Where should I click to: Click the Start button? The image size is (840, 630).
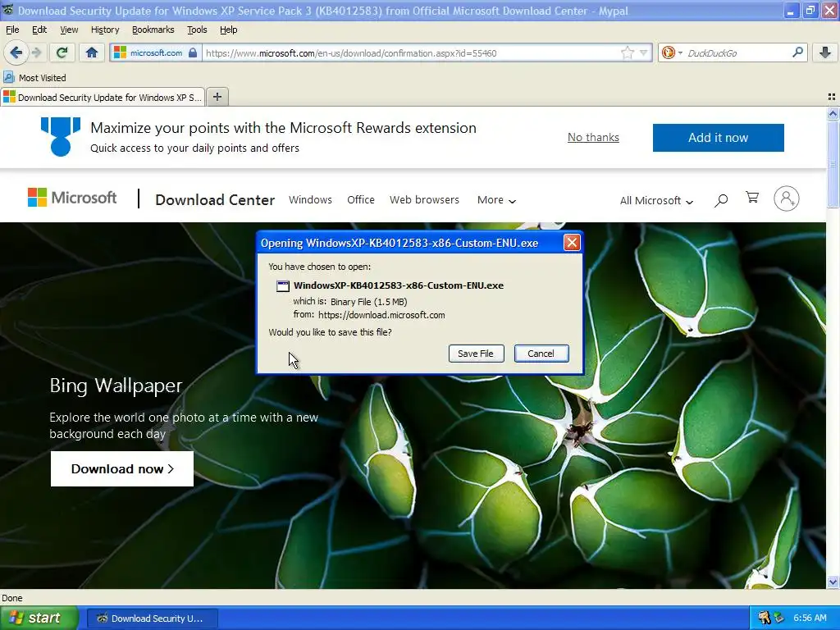click(39, 618)
